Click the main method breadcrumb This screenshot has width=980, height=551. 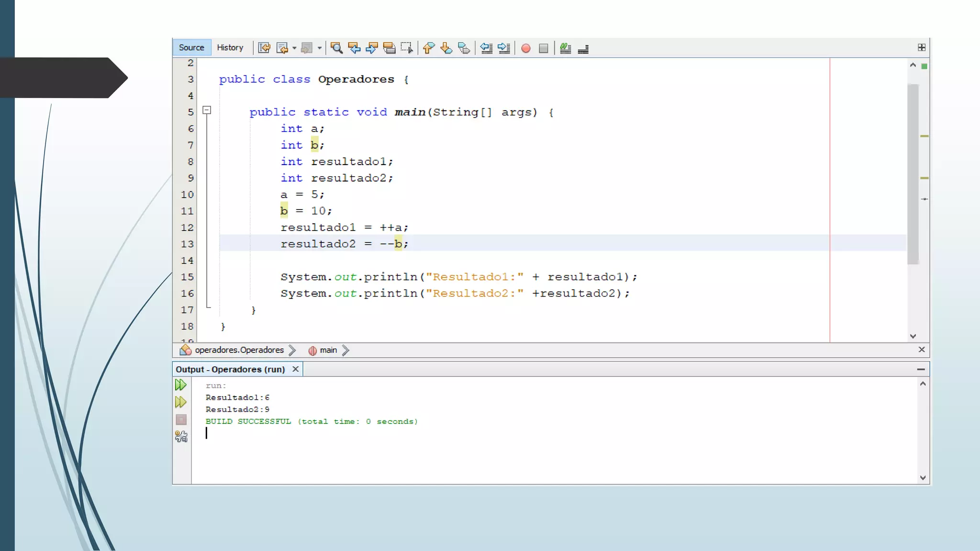pyautogui.click(x=328, y=350)
